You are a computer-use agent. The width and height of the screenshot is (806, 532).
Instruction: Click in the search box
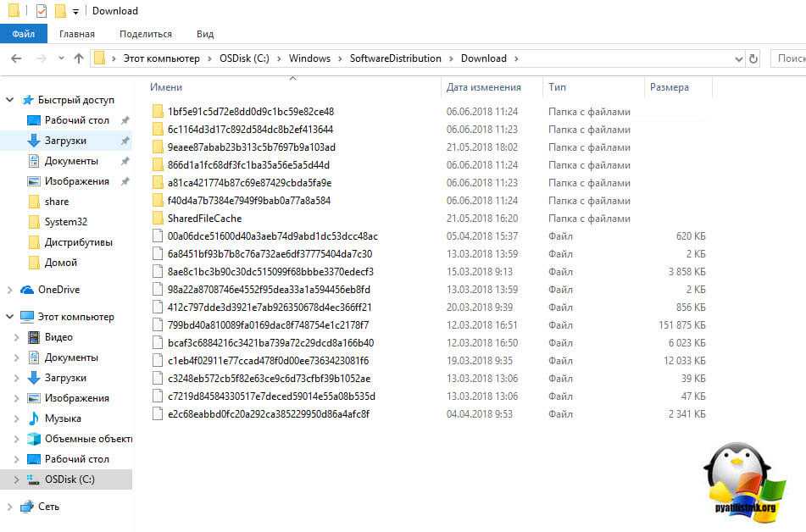point(788,58)
